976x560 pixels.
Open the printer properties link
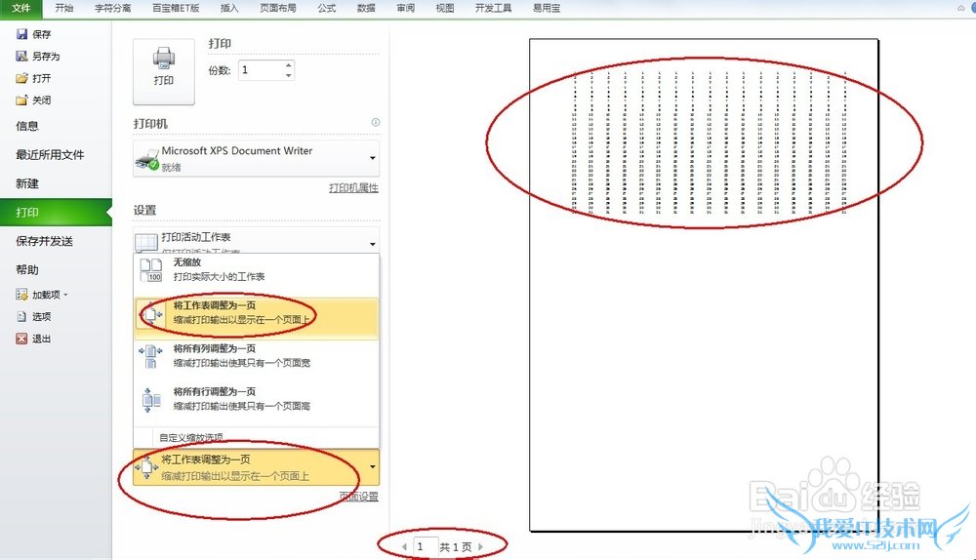pos(353,188)
